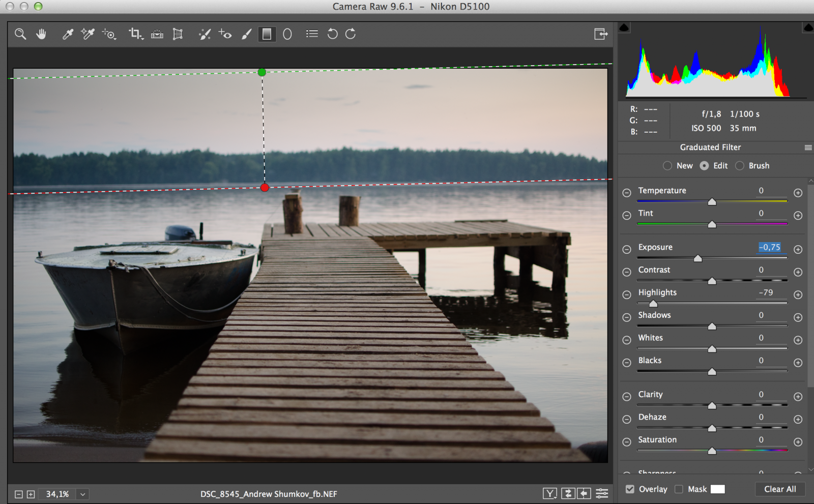Select the White Balance eyedropper tool

point(68,34)
